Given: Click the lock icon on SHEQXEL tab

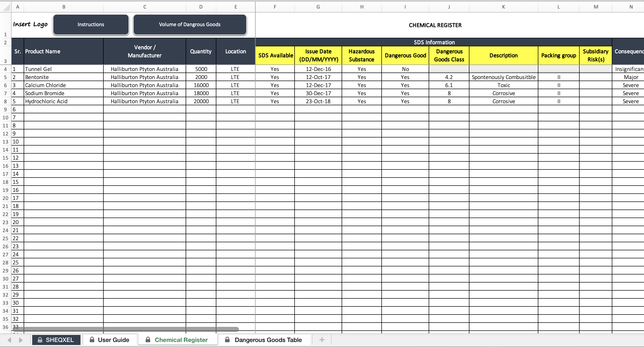Looking at the screenshot, I should pos(40,340).
